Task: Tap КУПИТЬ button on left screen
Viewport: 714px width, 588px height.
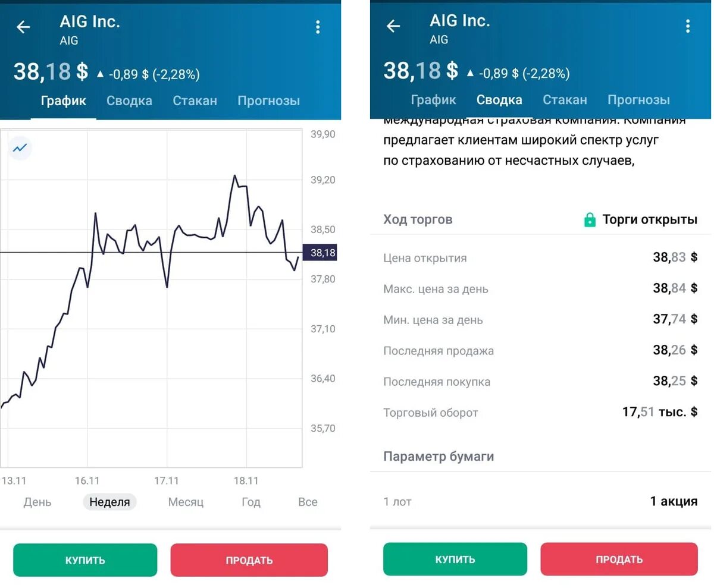Action: [85, 560]
